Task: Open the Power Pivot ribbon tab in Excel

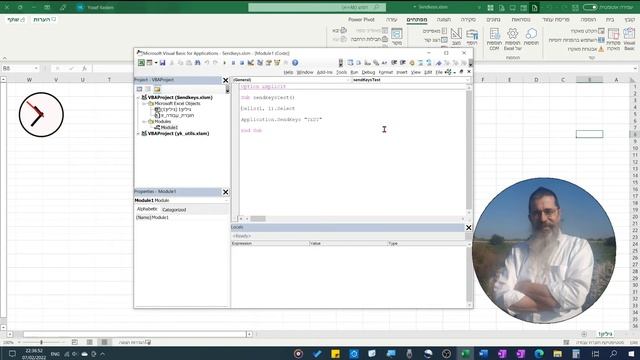Action: [361, 20]
